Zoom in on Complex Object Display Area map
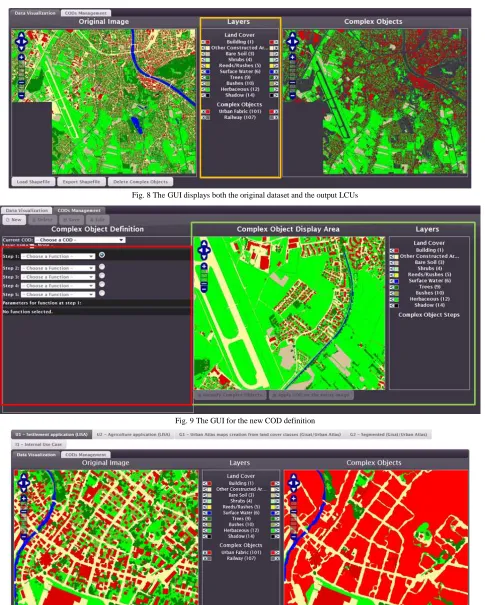This screenshot has width=485, height=605. (x=204, y=267)
